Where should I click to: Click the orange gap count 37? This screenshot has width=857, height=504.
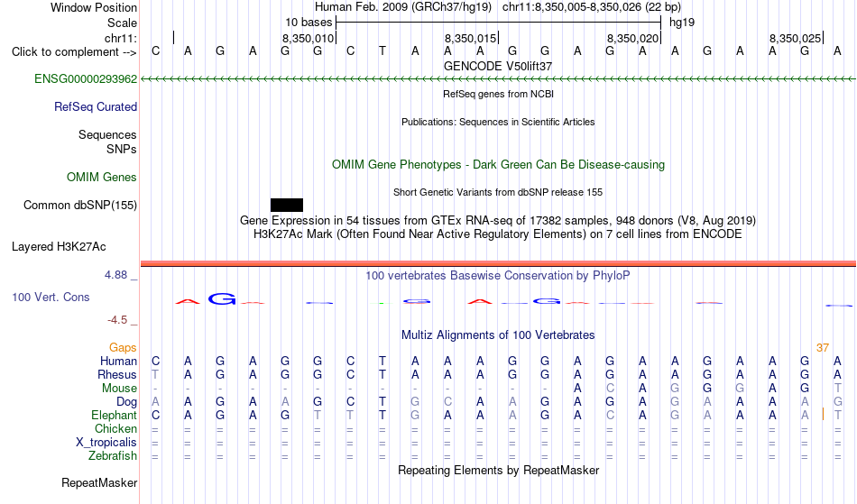click(x=823, y=348)
